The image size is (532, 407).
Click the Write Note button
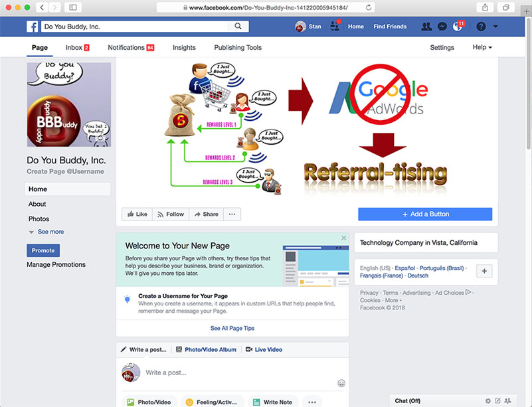pos(273,402)
